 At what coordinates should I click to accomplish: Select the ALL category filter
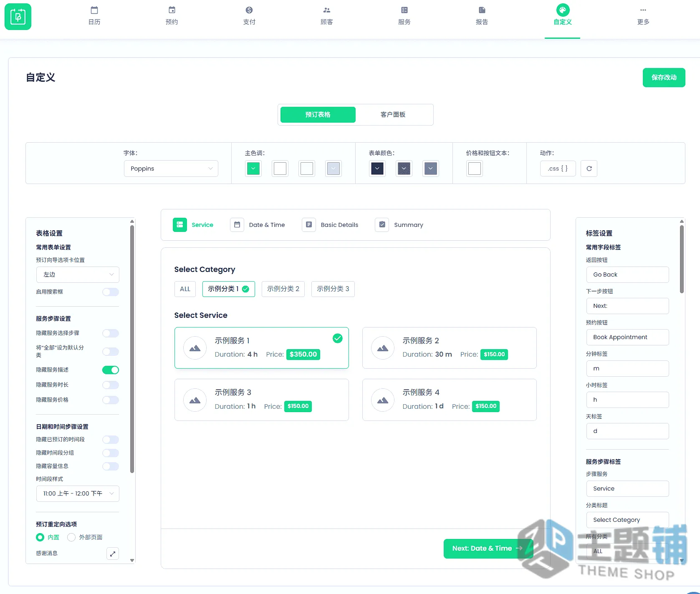185,289
